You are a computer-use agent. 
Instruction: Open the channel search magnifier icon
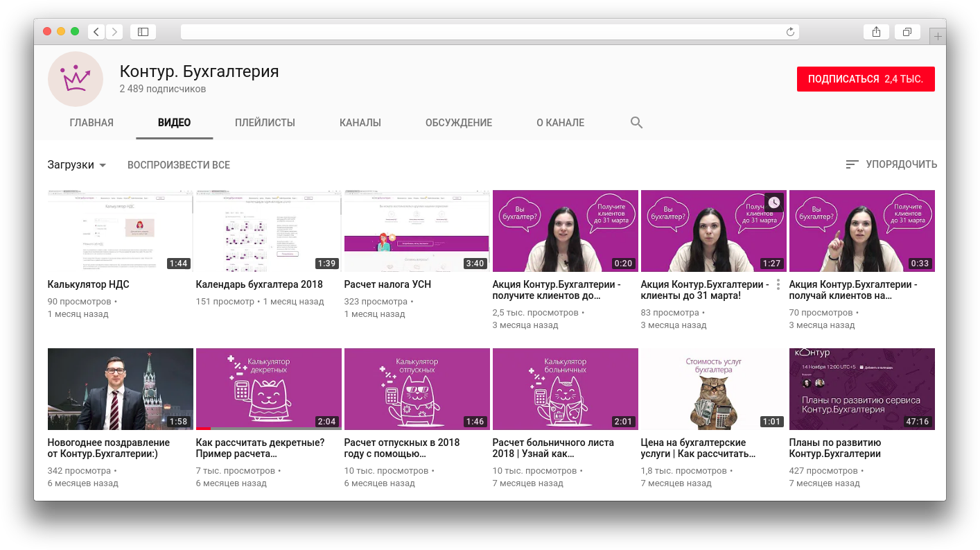(636, 123)
